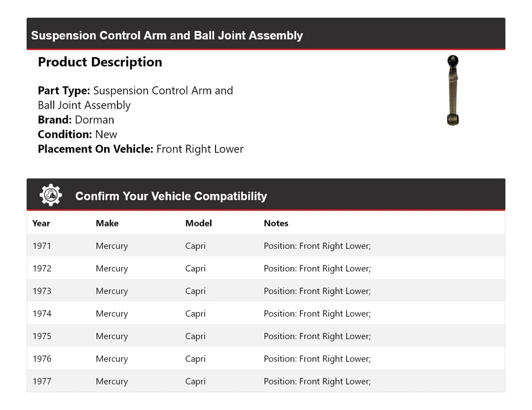Click the Confirm Your Vehicle Compatibility heading

tap(171, 196)
